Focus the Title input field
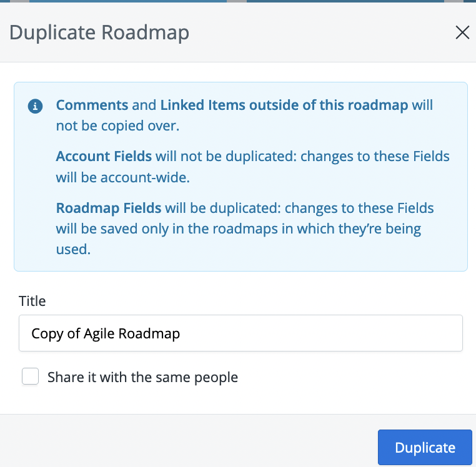Image resolution: width=476 pixels, height=467 pixels. pyautogui.click(x=240, y=333)
